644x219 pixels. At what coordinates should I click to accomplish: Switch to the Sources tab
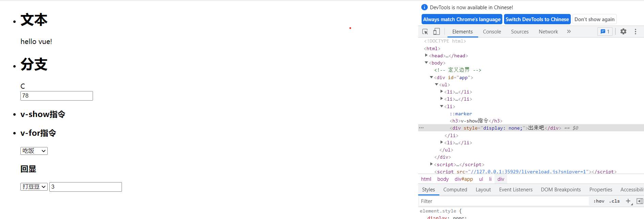coord(520,31)
